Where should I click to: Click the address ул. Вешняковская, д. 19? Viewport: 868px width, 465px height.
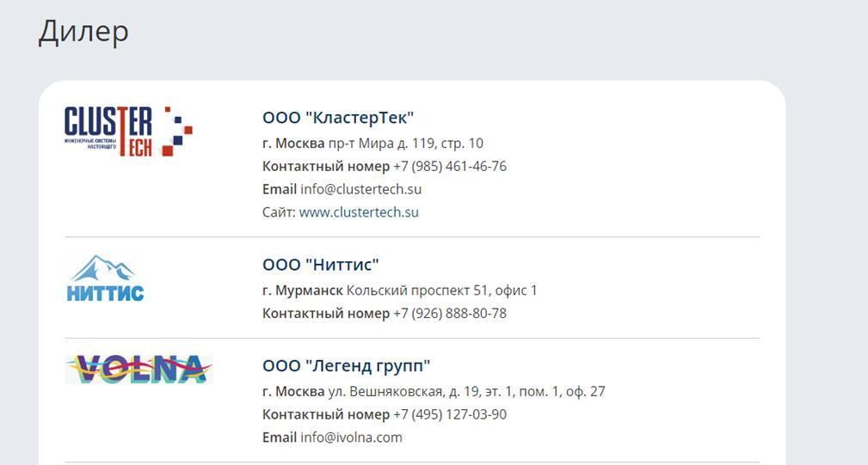pos(404,391)
